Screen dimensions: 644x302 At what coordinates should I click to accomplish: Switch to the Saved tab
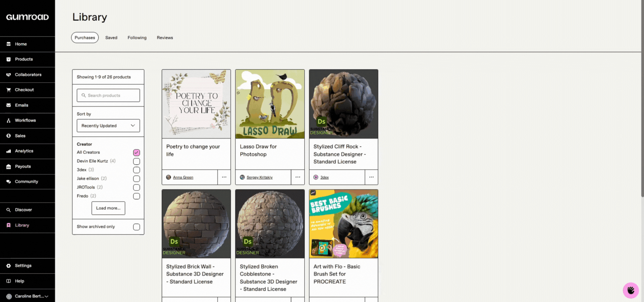pos(111,38)
